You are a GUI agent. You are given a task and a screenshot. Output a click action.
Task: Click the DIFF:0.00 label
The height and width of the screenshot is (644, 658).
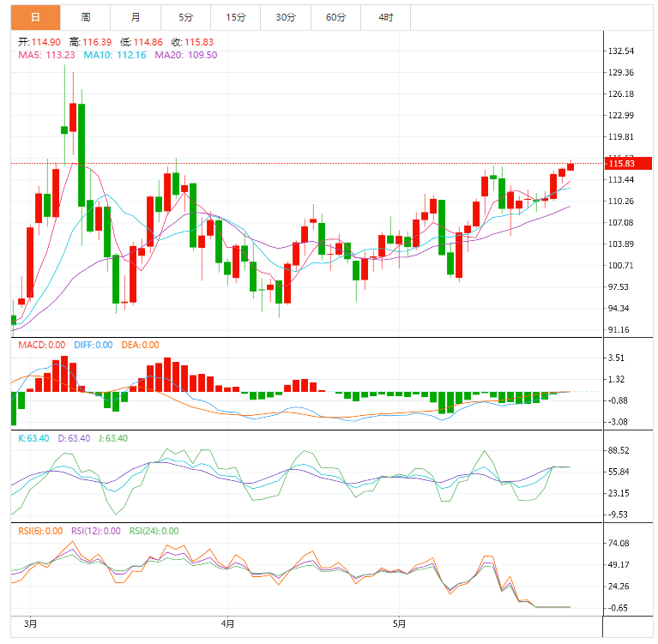pyautogui.click(x=94, y=345)
